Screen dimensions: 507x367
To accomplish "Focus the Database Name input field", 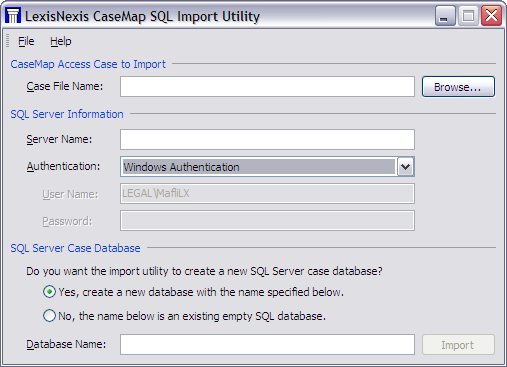I will click(267, 345).
